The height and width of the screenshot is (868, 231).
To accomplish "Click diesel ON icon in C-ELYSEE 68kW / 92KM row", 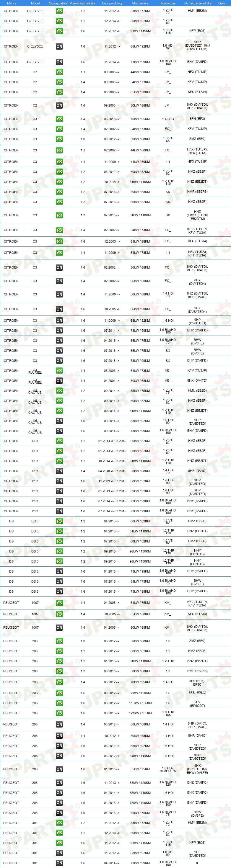I will pos(59,47).
